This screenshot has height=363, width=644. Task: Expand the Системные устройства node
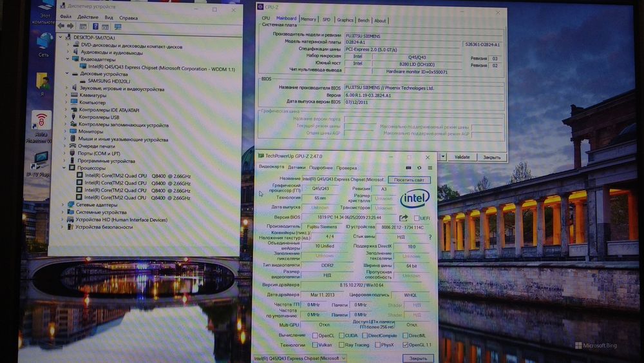coord(63,211)
